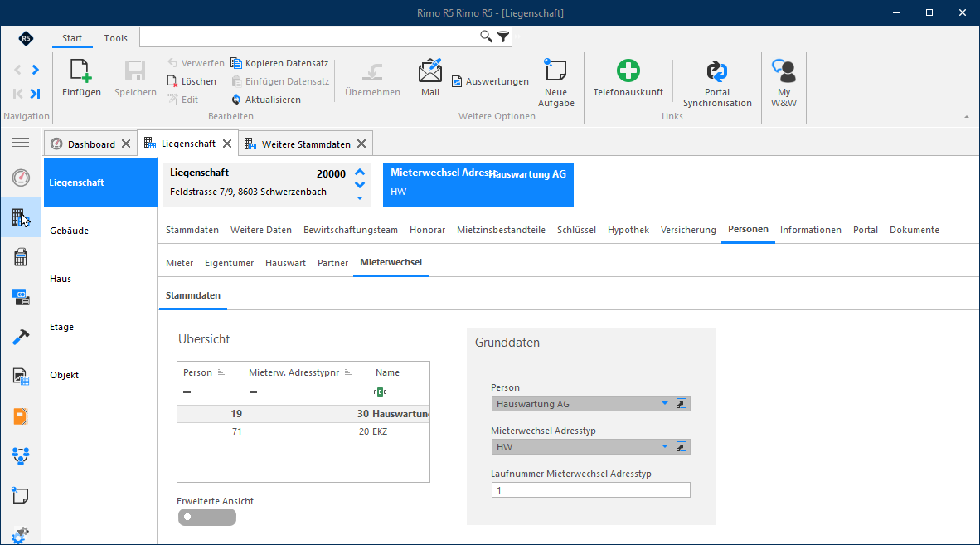Click the Speichern save icon
The image size is (980, 545).
pos(135,71)
